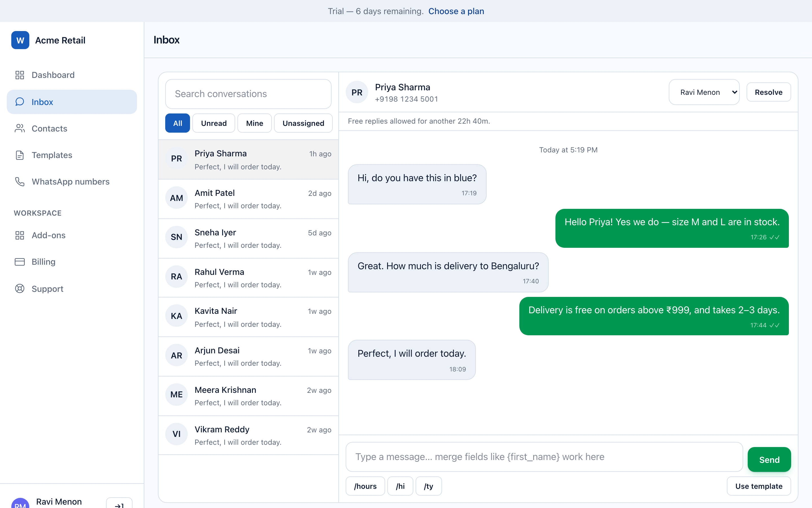The height and width of the screenshot is (508, 812).
Task: Click the Contacts people icon
Action: point(20,128)
